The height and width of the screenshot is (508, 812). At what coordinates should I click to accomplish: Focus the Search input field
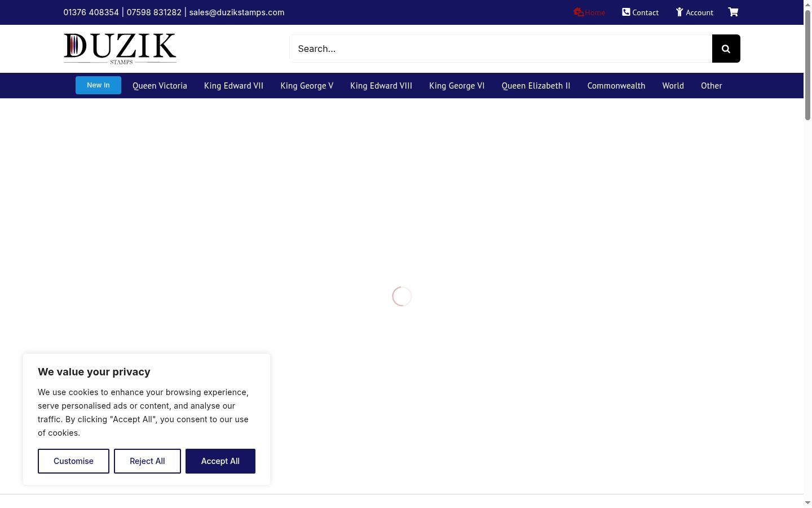pos(501,49)
